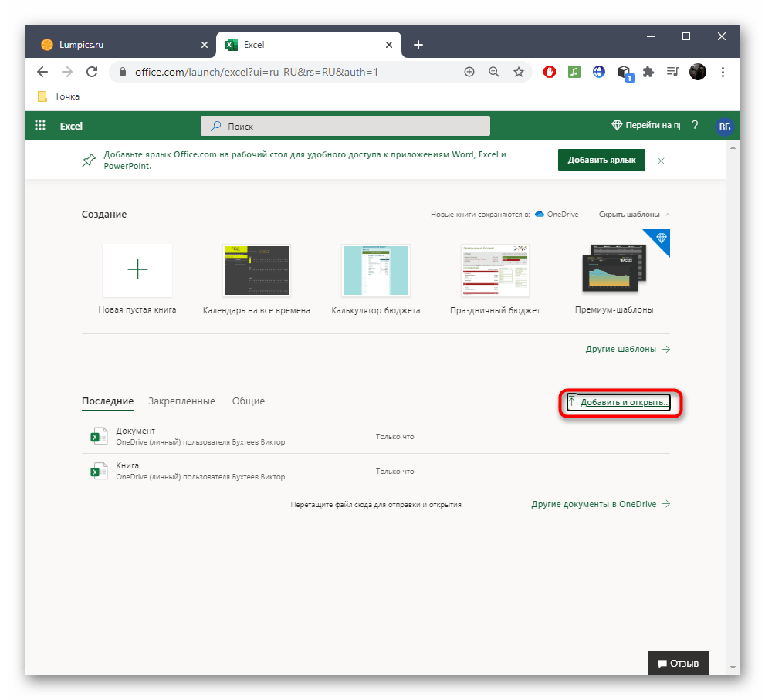Viewport: 765px width, 700px height.
Task: Open the zoom magnifier in address bar
Action: pos(494,73)
